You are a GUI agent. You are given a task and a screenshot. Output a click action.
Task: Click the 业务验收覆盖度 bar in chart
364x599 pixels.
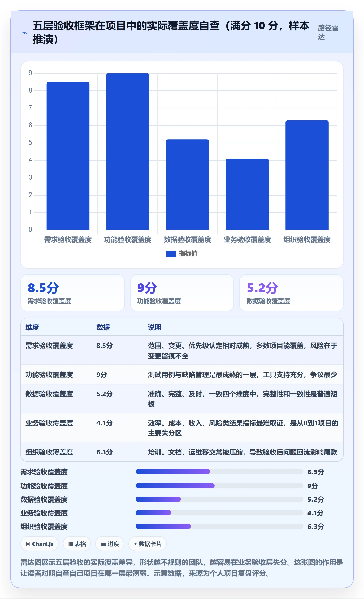click(247, 194)
